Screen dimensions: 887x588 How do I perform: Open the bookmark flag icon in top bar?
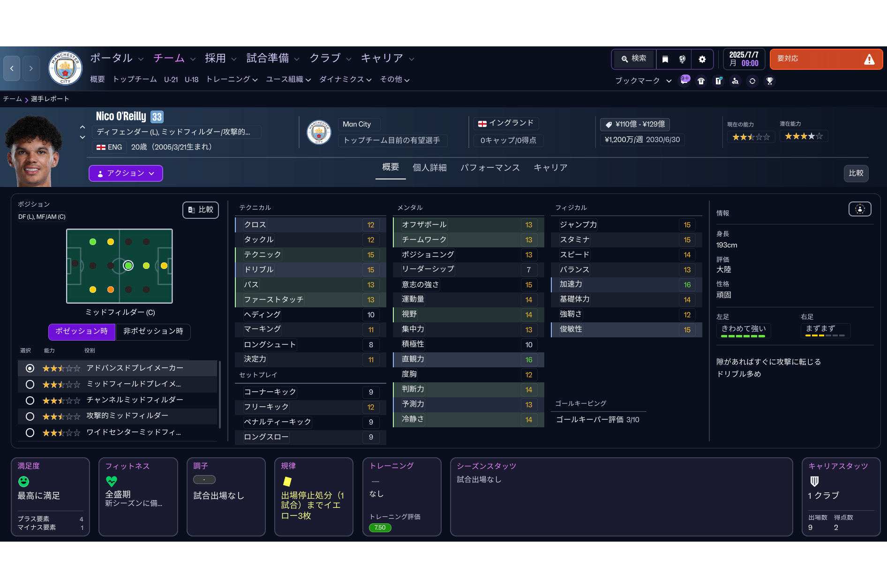tap(665, 59)
